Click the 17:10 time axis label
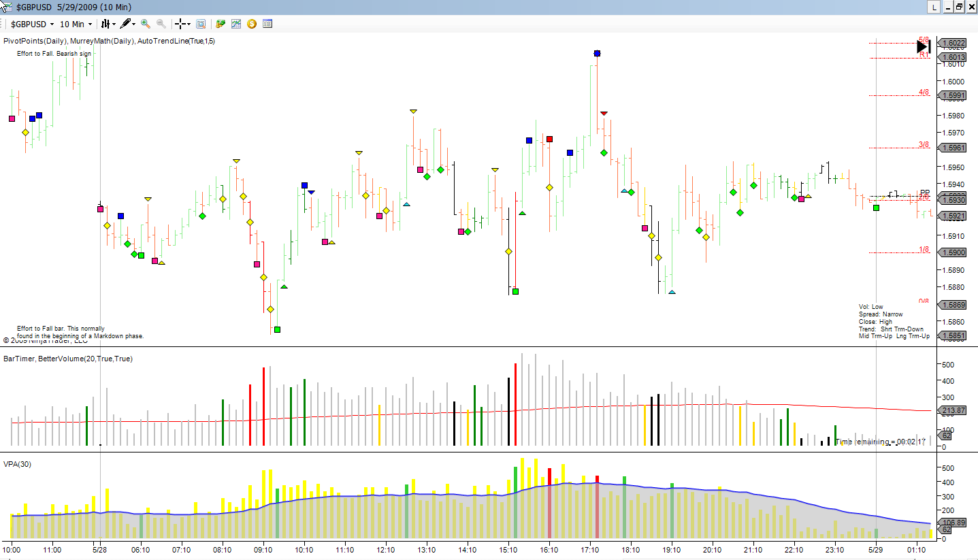The width and height of the screenshot is (978, 560). 590,549
